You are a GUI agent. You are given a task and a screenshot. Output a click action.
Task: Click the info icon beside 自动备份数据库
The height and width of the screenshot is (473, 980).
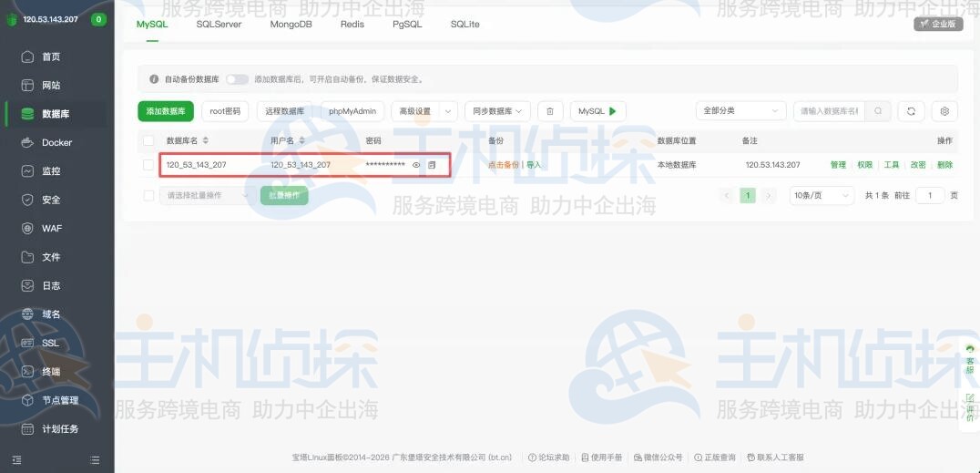tap(154, 79)
